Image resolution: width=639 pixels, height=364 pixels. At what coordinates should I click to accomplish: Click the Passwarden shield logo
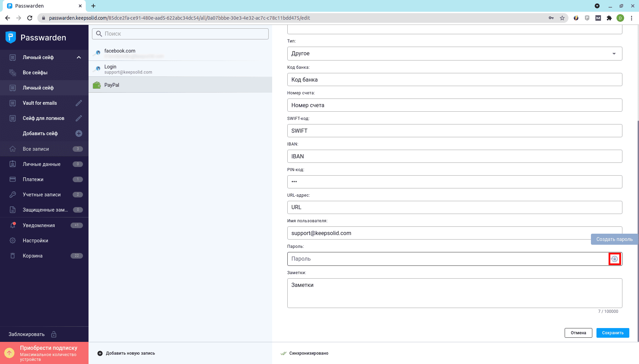tap(11, 37)
